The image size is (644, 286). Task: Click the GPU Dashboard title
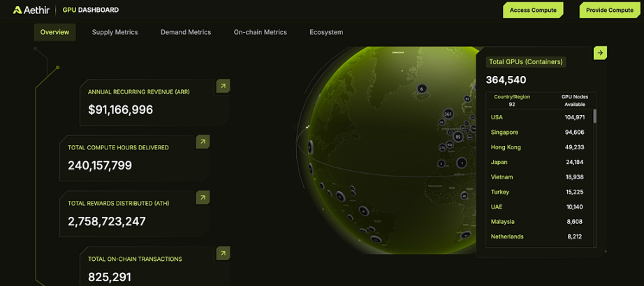(91, 10)
